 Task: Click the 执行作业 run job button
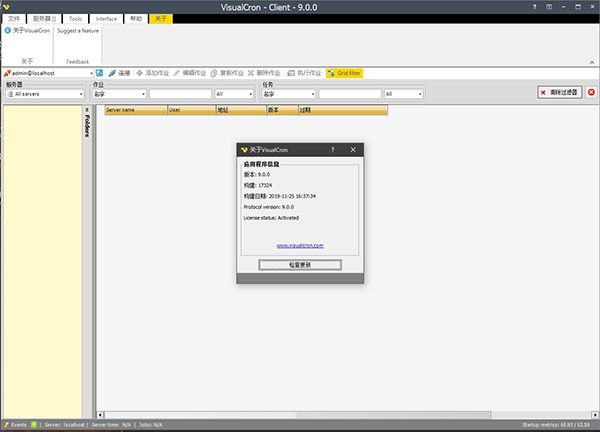(x=304, y=73)
